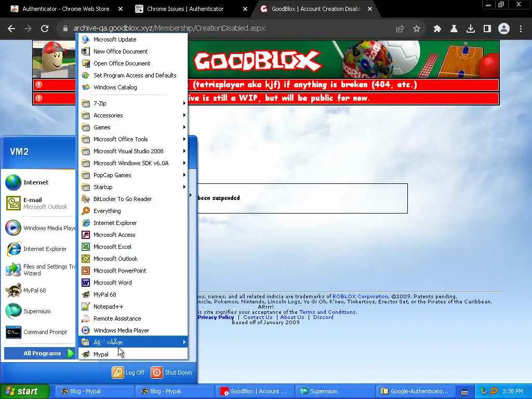The image size is (532, 399).
Task: Open Google-Authenticator taskbar window
Action: click(x=415, y=391)
